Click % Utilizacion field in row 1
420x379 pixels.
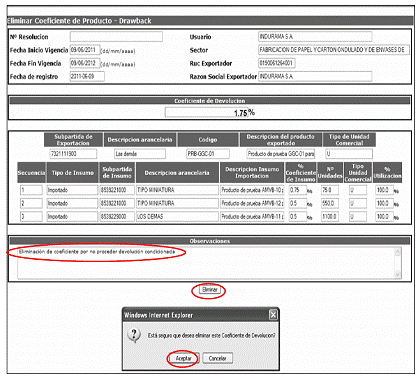coord(384,190)
